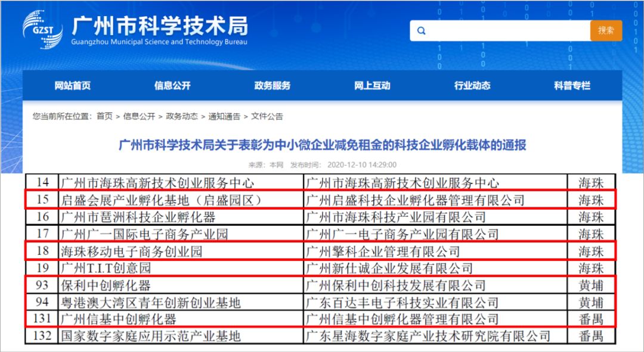
Task: Select cell 广州市海珠科技产业园有限公司
Action: 435,217
